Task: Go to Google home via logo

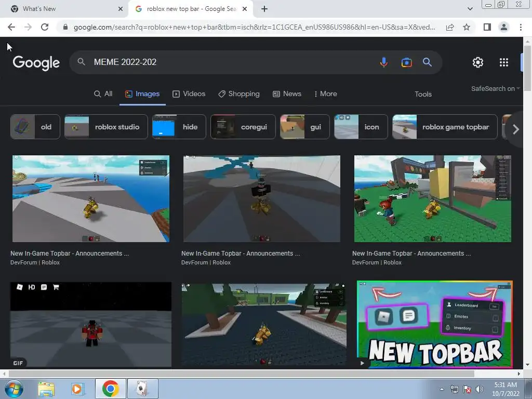Action: pyautogui.click(x=36, y=63)
